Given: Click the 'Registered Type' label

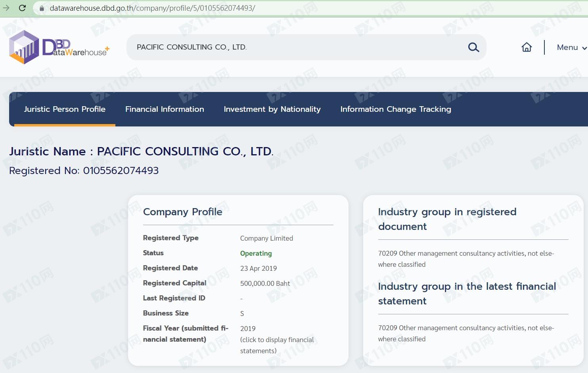Looking at the screenshot, I should tap(170, 238).
